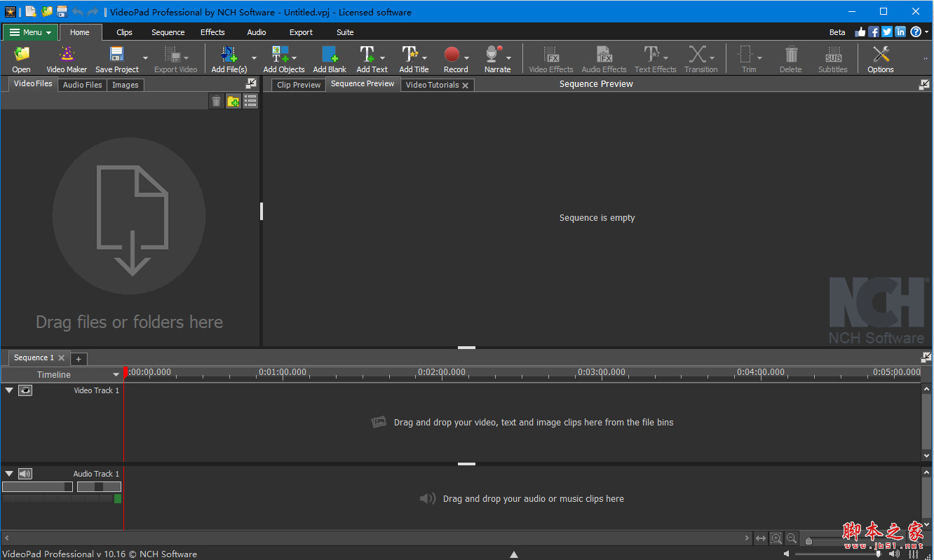Open the Facebook share icon
The height and width of the screenshot is (560, 934).
(874, 32)
